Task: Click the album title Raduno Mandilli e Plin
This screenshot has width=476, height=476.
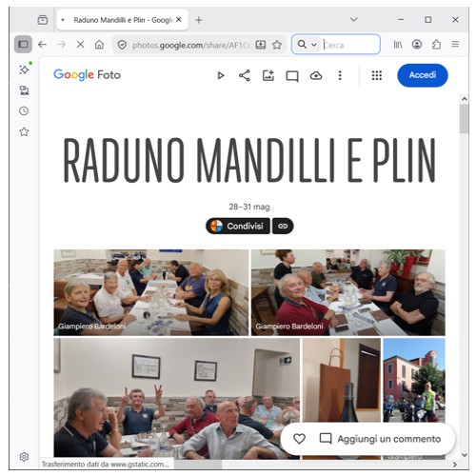Action: 249,160
